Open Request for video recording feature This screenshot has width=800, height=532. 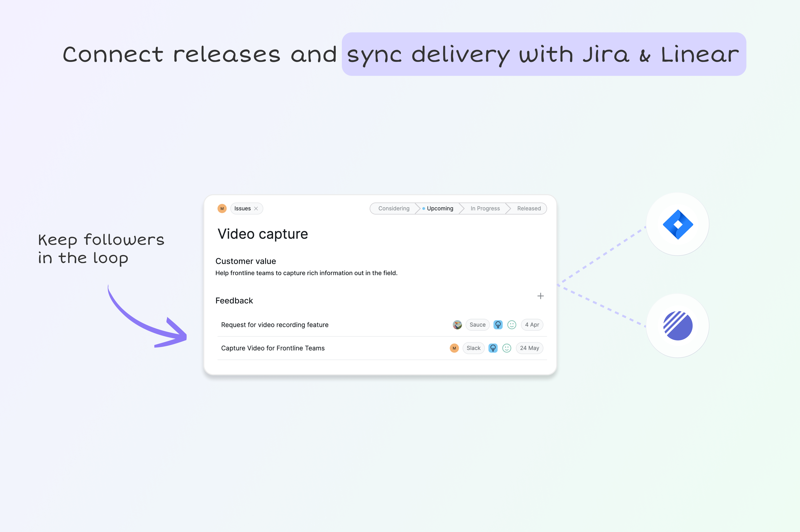(x=274, y=325)
